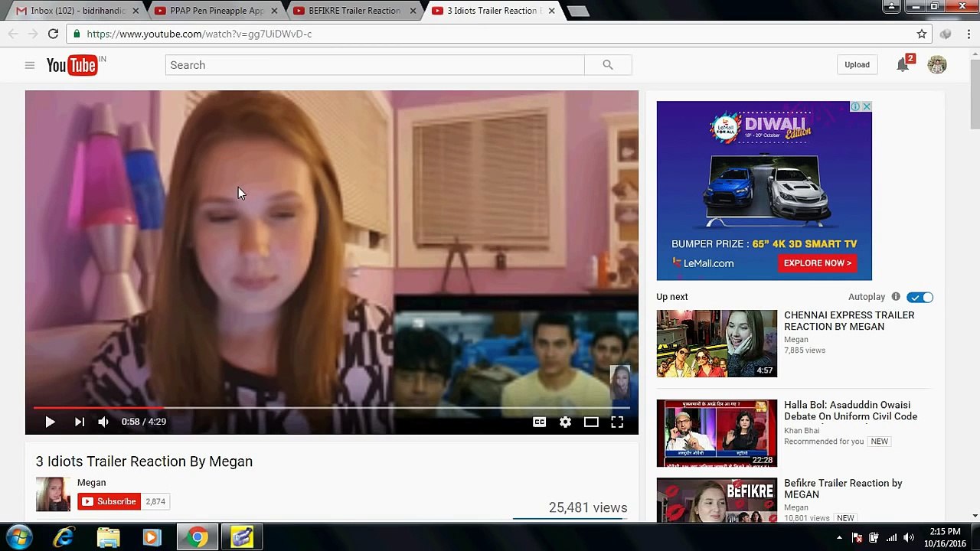Open system volume in tray
Image resolution: width=980 pixels, height=551 pixels.
(908, 538)
